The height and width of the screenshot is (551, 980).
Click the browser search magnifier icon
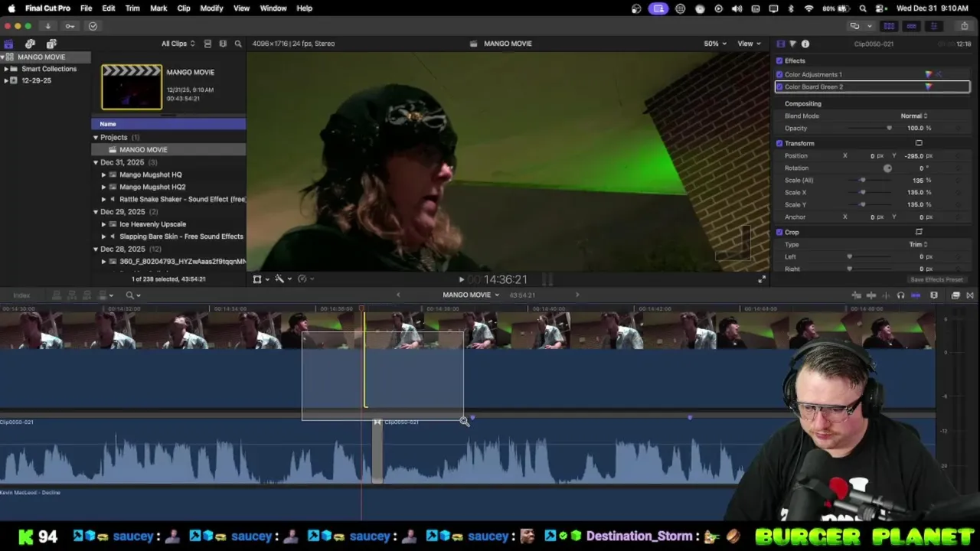click(238, 44)
